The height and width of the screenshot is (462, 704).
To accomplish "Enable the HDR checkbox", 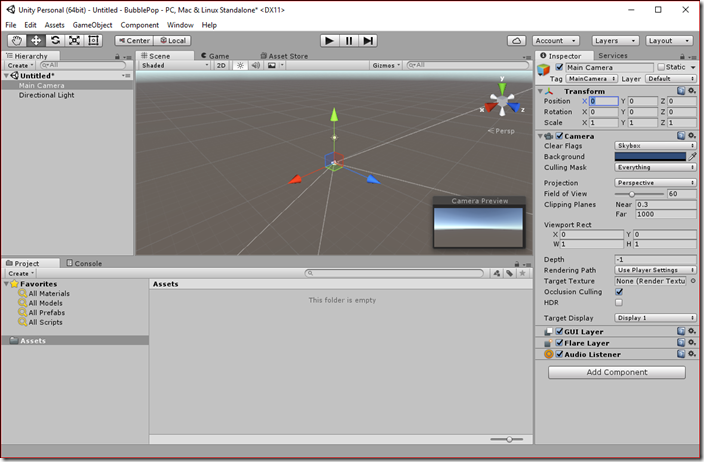I will (x=619, y=303).
